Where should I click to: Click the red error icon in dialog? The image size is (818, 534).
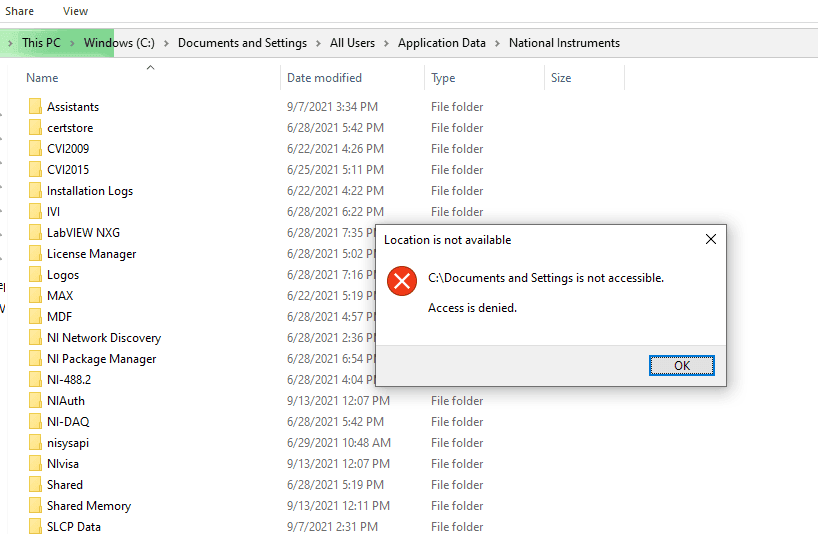402,281
